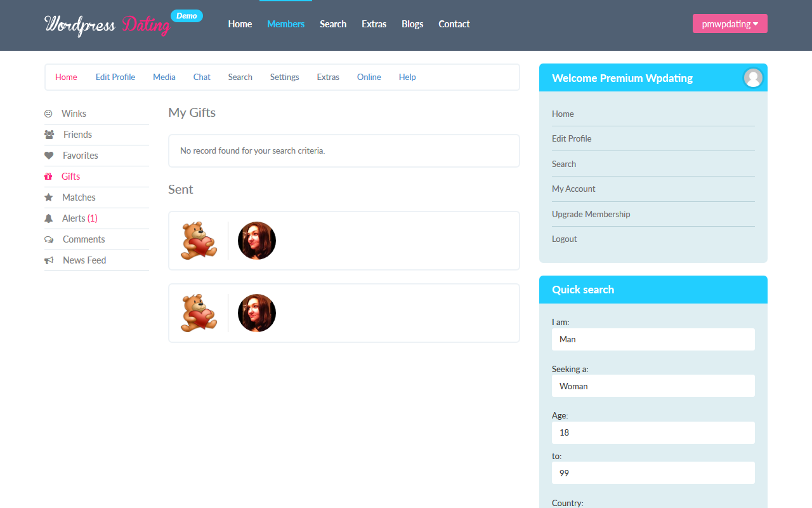Open member photo in second Sent card
The width and height of the screenshot is (812, 508).
coord(257,313)
